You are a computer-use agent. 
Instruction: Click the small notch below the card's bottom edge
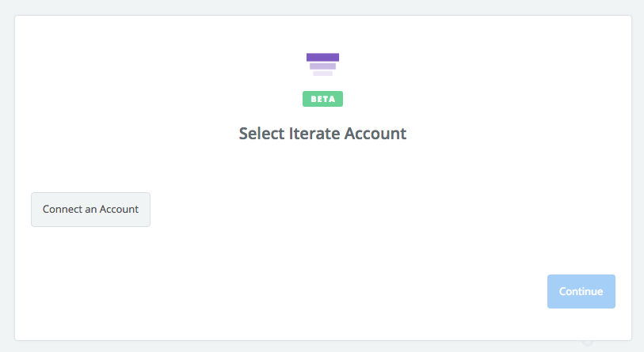pos(587,343)
